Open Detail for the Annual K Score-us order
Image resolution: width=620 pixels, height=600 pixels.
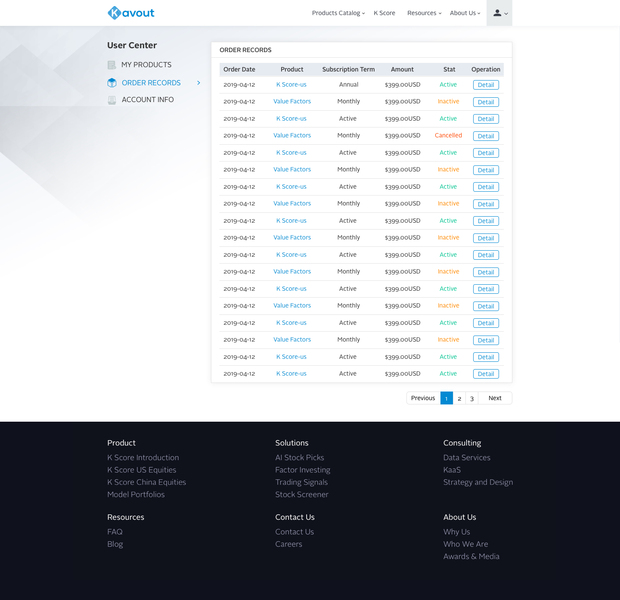pyautogui.click(x=486, y=85)
